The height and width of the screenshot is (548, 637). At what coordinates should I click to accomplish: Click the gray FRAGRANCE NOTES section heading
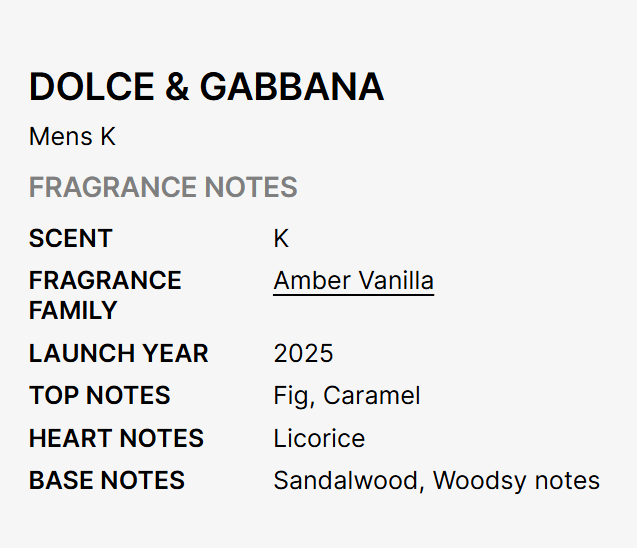163,187
